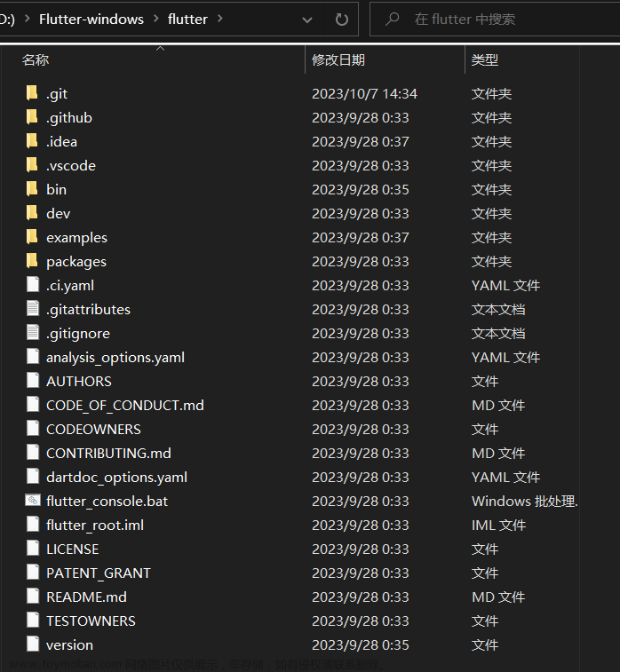Click the .idea folder icon
The height and width of the screenshot is (672, 620).
[x=32, y=141]
